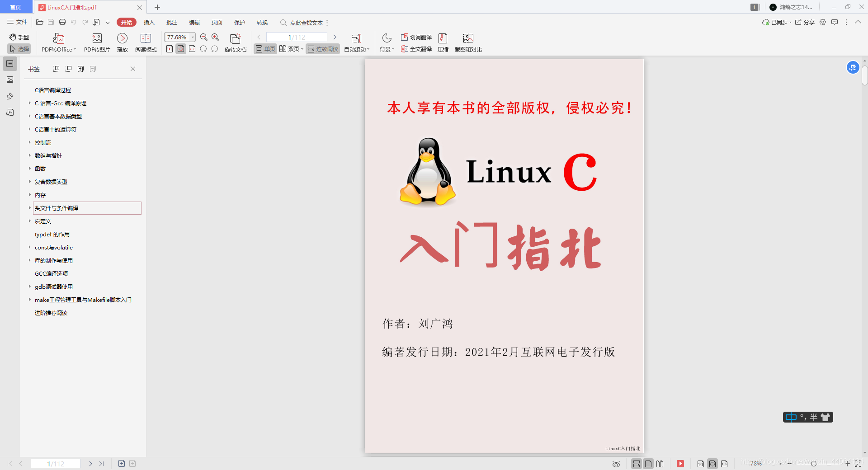Click red play button in status bar
This screenshot has height=470, width=868.
pos(680,464)
